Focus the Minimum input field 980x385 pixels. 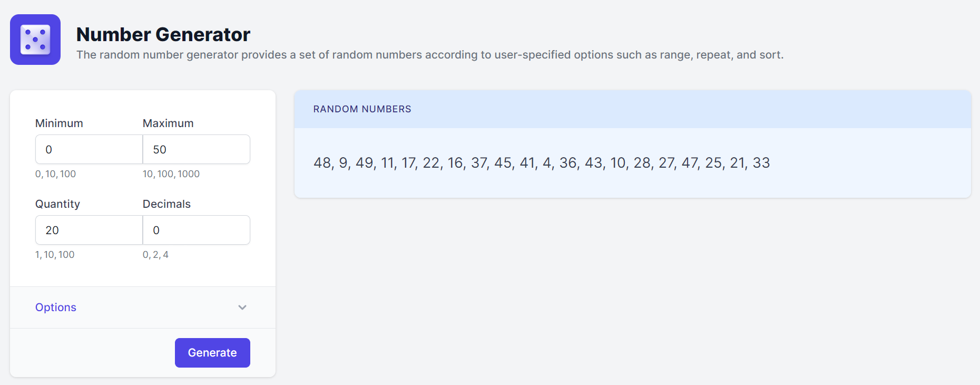coord(89,149)
